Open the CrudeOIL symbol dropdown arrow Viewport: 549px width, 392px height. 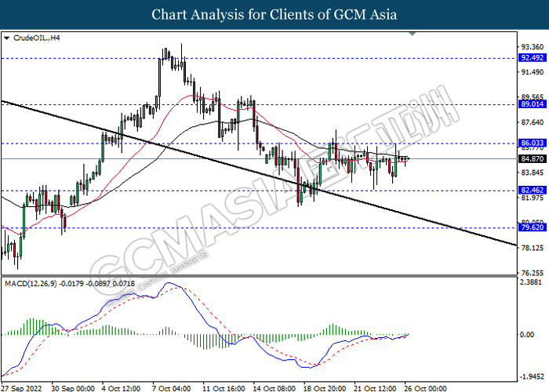tap(6, 38)
